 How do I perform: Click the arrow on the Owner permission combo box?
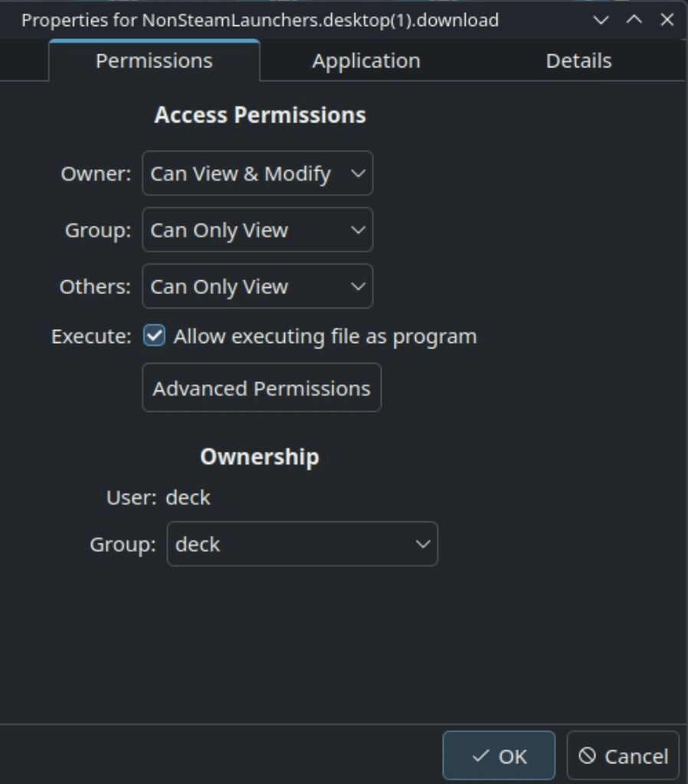(x=358, y=174)
